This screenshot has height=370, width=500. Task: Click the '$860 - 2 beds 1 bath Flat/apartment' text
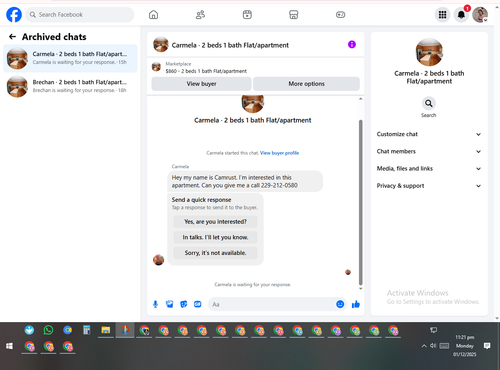pyautogui.click(x=206, y=71)
